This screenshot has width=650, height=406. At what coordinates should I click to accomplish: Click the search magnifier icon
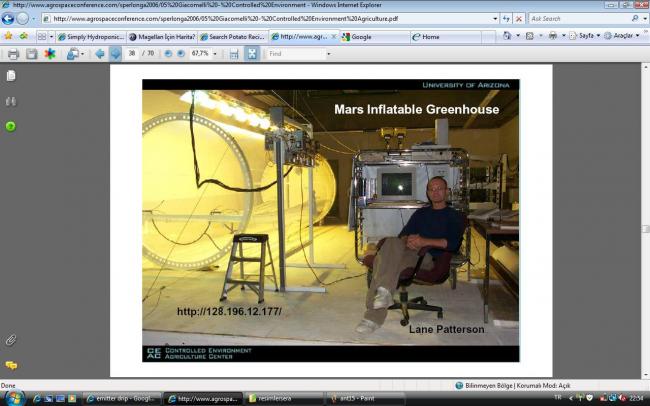click(635, 19)
